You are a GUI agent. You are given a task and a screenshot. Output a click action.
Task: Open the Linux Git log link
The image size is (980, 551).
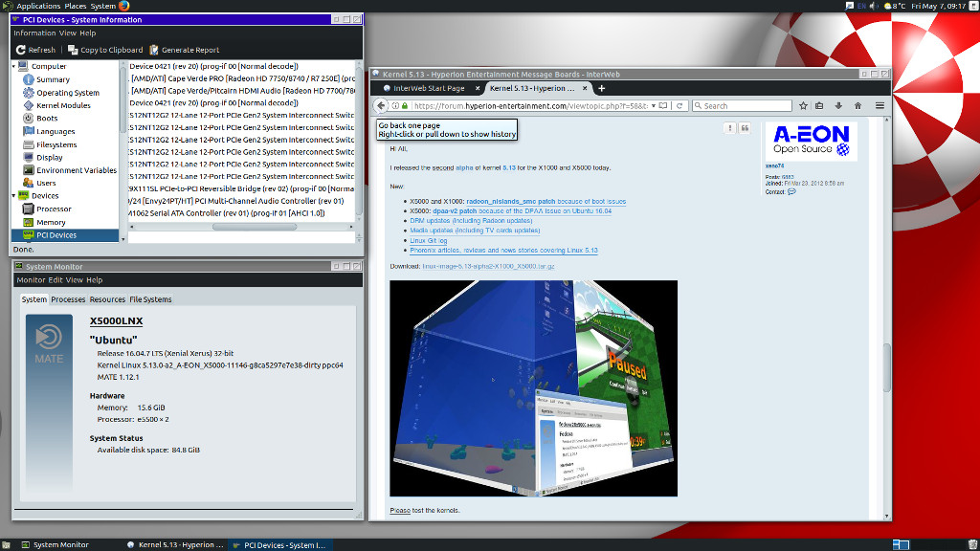point(428,240)
